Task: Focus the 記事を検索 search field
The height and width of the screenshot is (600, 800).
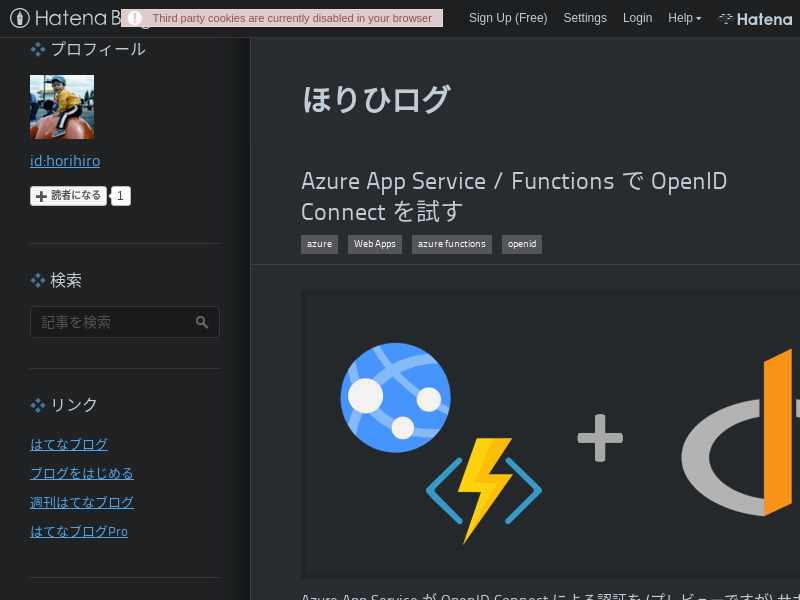Action: pyautogui.click(x=125, y=322)
